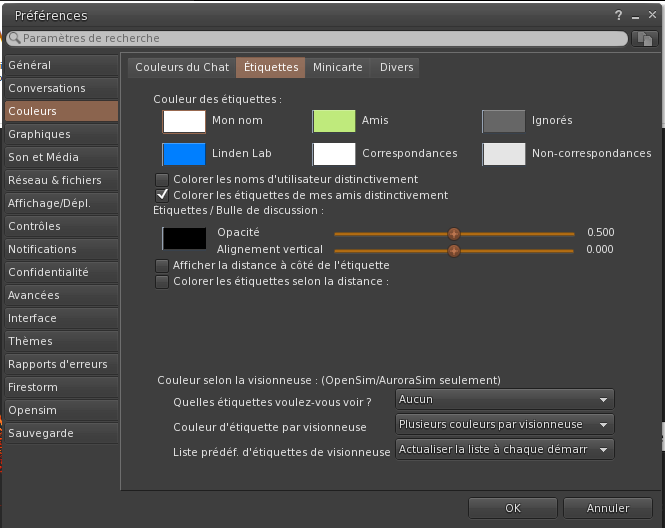Screen dimensions: 665x528
Task: Click the Ignorés gray color swatch
Action: 503,121
